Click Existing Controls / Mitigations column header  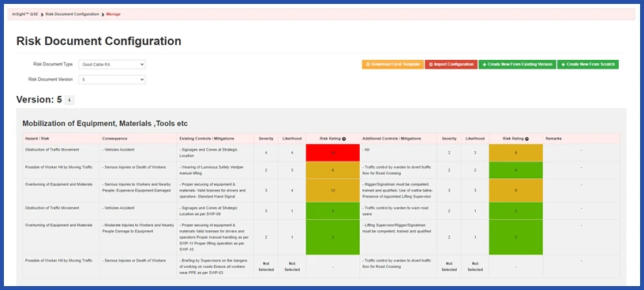(x=215, y=139)
